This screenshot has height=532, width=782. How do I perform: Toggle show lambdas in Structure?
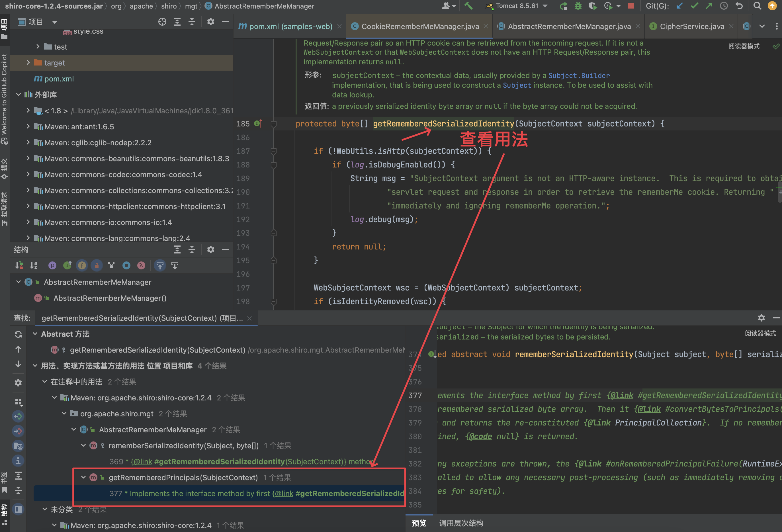coord(141,265)
